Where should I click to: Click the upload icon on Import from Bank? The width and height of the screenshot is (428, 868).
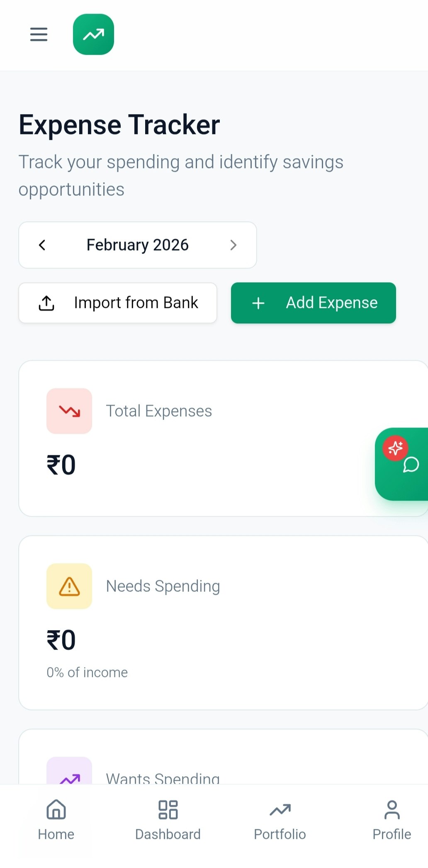[46, 303]
